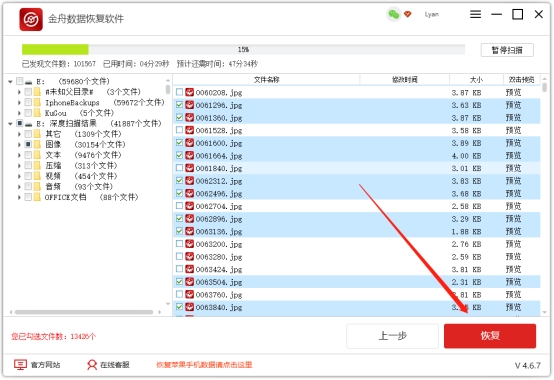Open the hamburger menu icon
Screen dimensions: 554x380
pyautogui.click(x=476, y=14)
